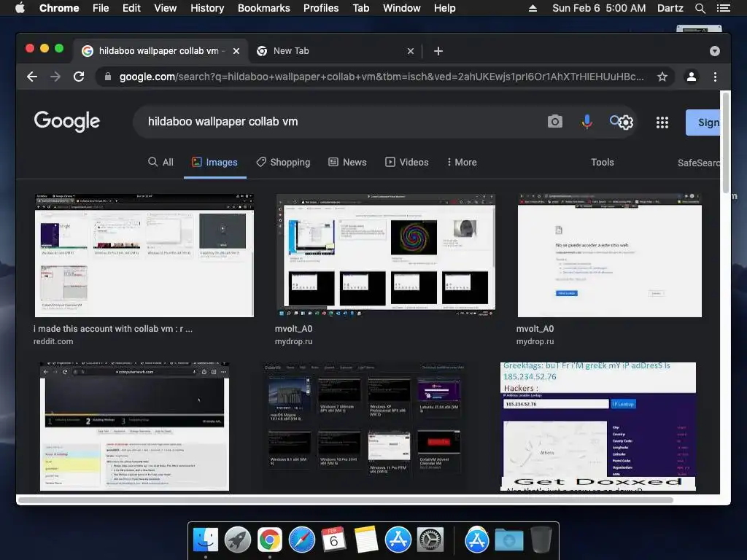Screen dimensions: 747x560
Task: Click the Google search magnifier icon
Action: tap(615, 120)
